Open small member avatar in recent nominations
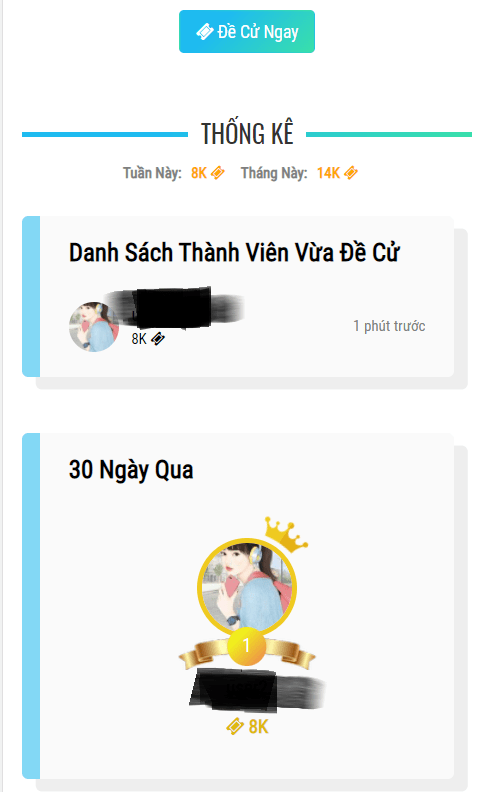The height and width of the screenshot is (792, 491). [x=93, y=327]
